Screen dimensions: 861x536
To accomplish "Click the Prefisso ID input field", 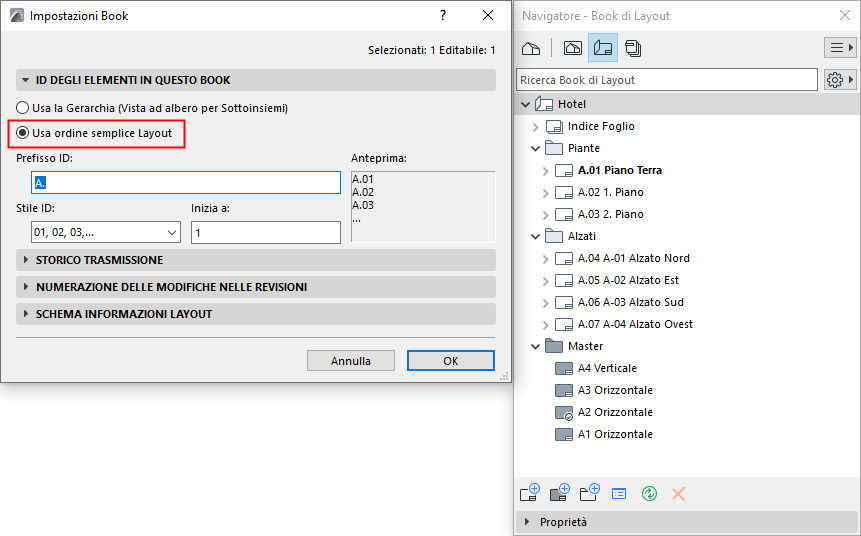I will pos(186,182).
